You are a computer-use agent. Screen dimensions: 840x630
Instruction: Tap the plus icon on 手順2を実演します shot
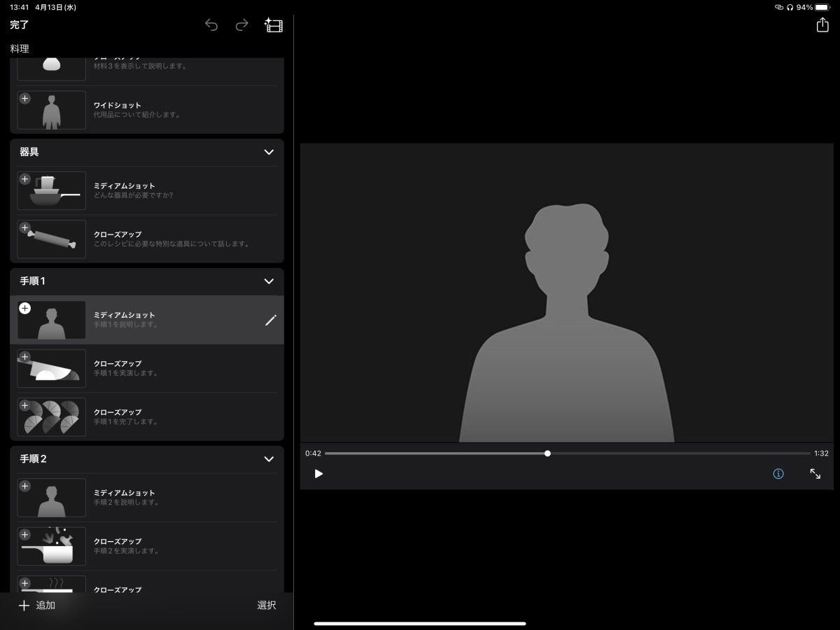click(25, 535)
